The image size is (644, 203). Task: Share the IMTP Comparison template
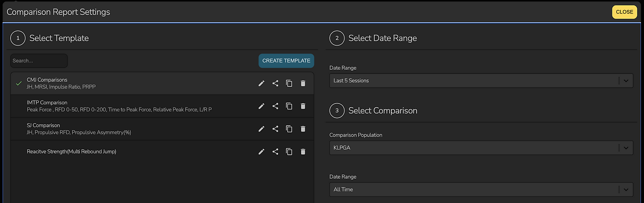tap(275, 106)
